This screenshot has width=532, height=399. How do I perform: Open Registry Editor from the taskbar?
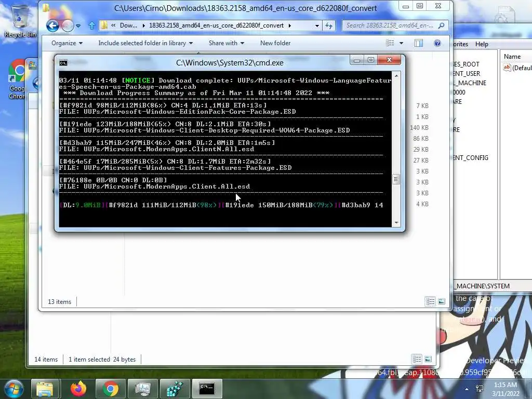(175, 389)
